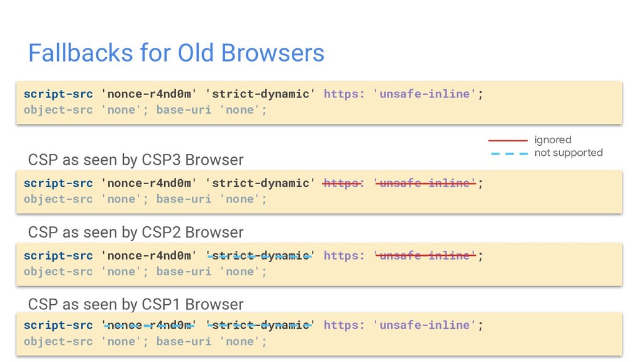Click struck-out 'unsafe-inline' in the CSP3 box
Screen dimensions: 644x362
425,183
